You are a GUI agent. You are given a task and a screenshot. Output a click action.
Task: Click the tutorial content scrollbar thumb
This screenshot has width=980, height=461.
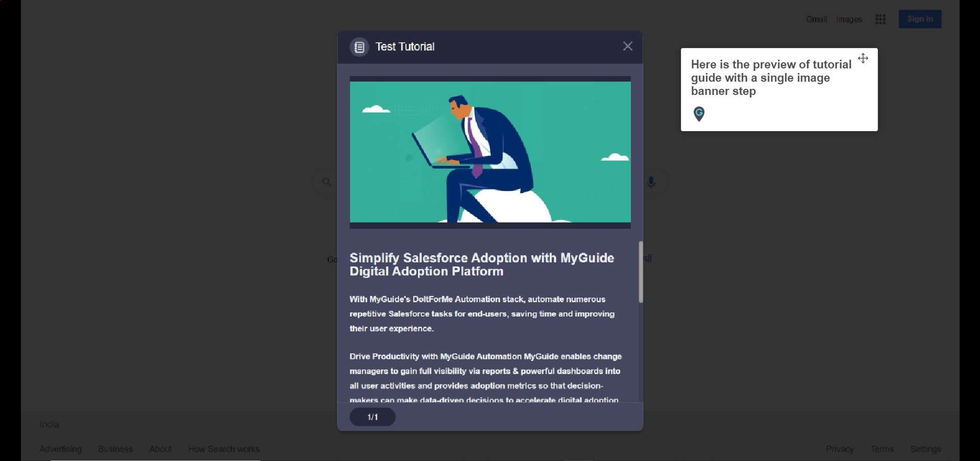(x=641, y=272)
